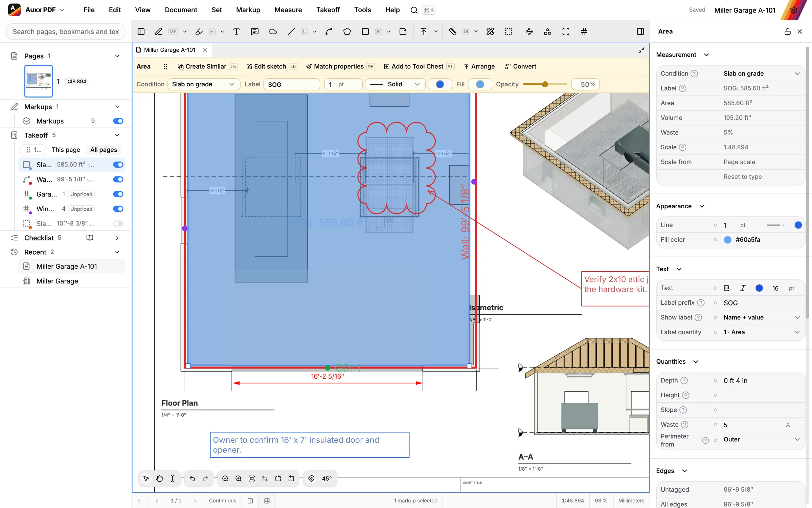Select the Line tool
Screen dimensions: 812x508
[x=291, y=31]
